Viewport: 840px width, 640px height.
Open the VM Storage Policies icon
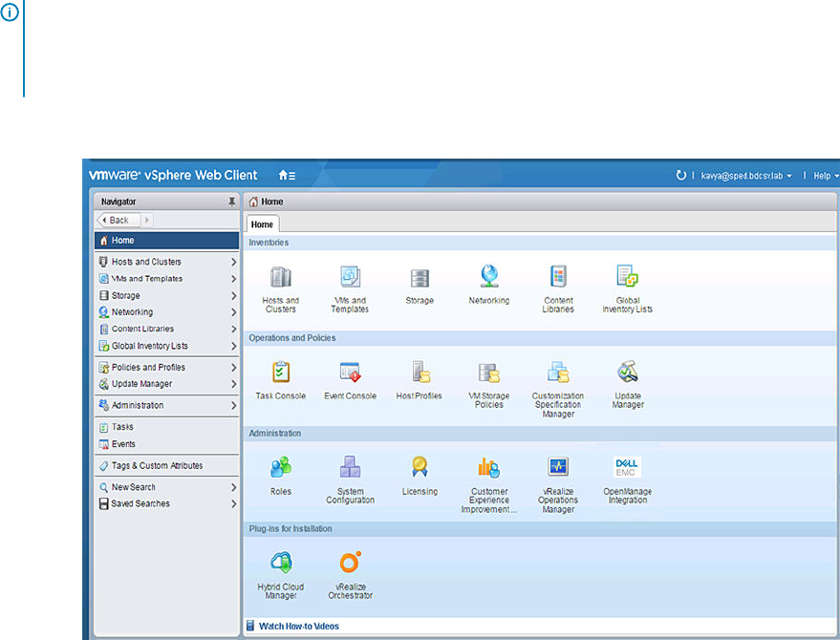489,373
